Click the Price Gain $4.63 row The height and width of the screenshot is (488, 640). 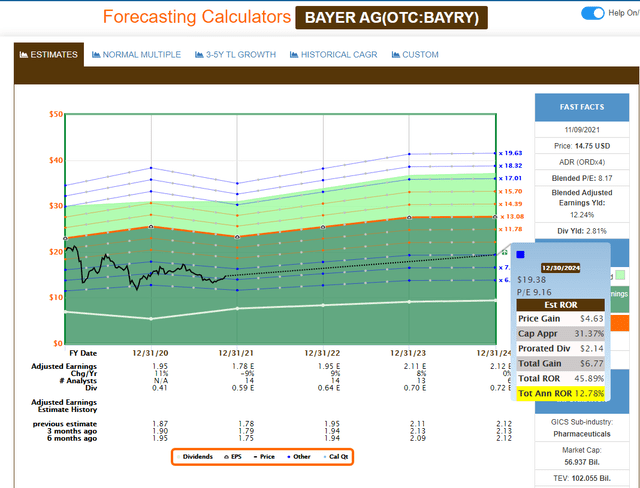click(560, 319)
